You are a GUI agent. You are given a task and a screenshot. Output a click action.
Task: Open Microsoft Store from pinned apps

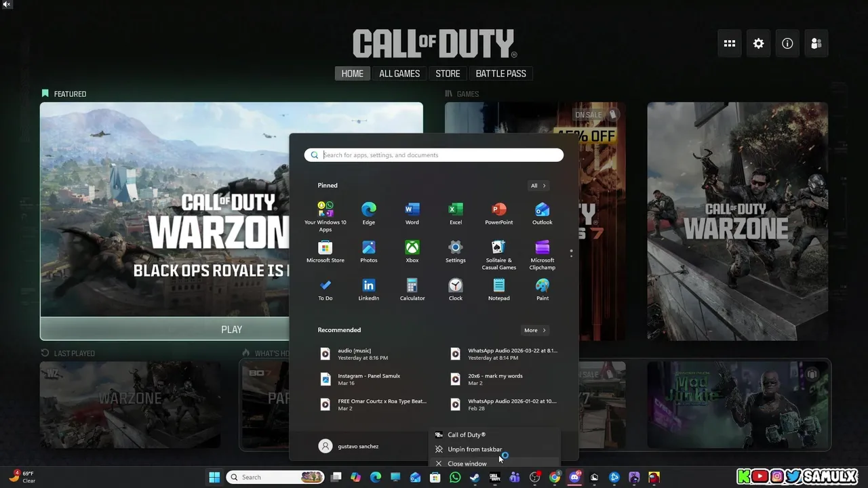(325, 251)
